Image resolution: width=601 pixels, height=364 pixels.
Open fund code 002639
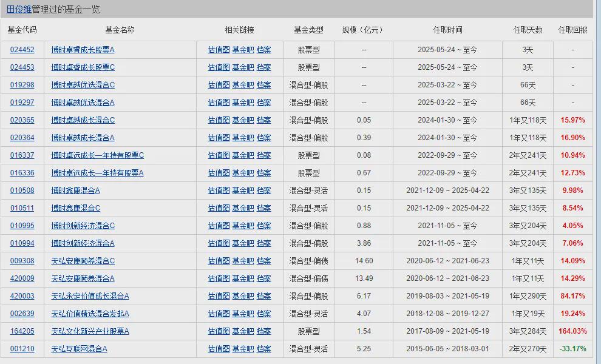(x=22, y=314)
